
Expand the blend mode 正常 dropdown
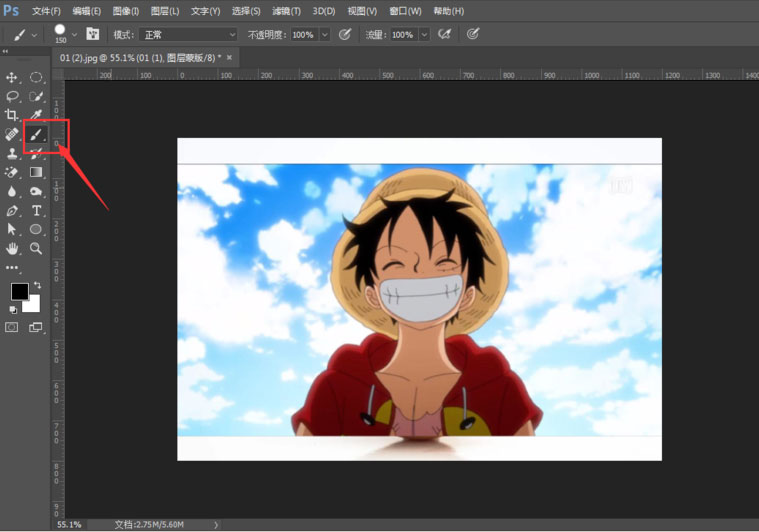tap(188, 35)
